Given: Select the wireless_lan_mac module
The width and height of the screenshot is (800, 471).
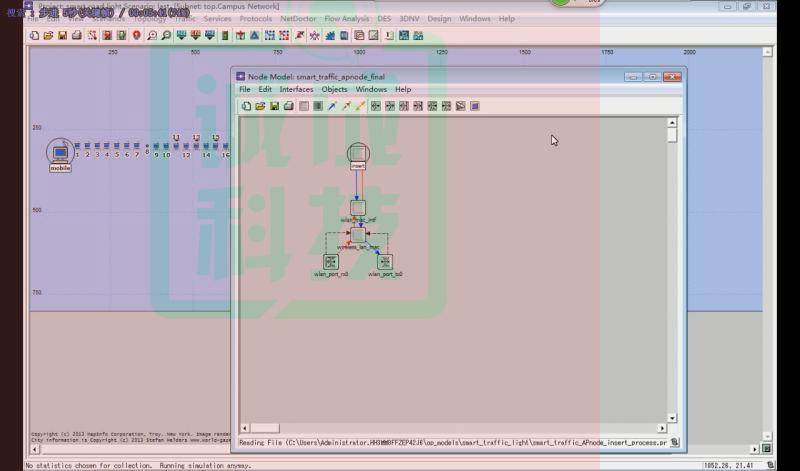Looking at the screenshot, I should pyautogui.click(x=358, y=235).
